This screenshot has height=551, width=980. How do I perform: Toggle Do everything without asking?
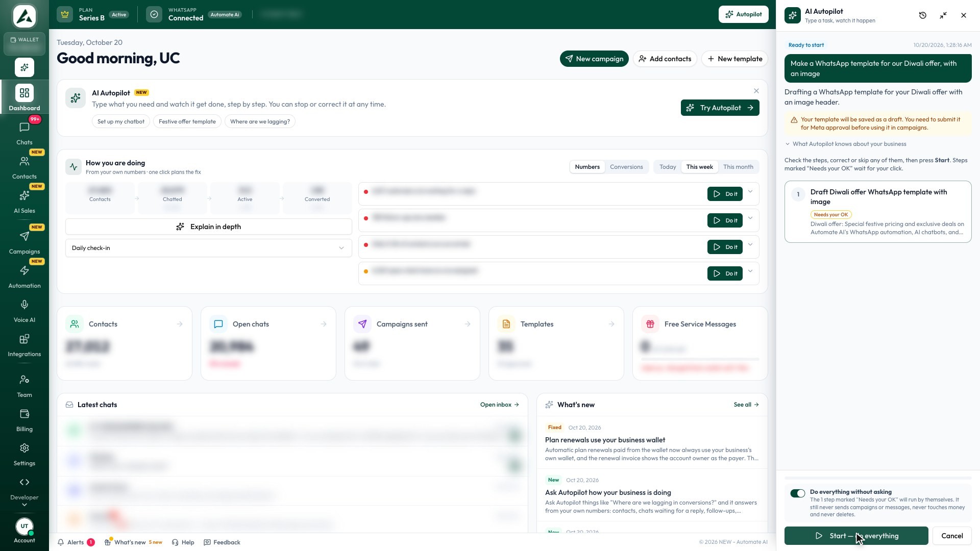click(x=798, y=493)
